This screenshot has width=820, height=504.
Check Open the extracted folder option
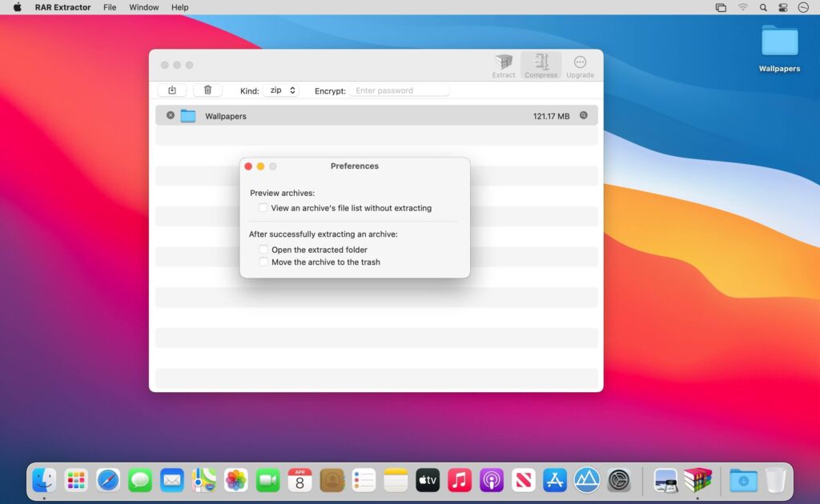click(263, 249)
